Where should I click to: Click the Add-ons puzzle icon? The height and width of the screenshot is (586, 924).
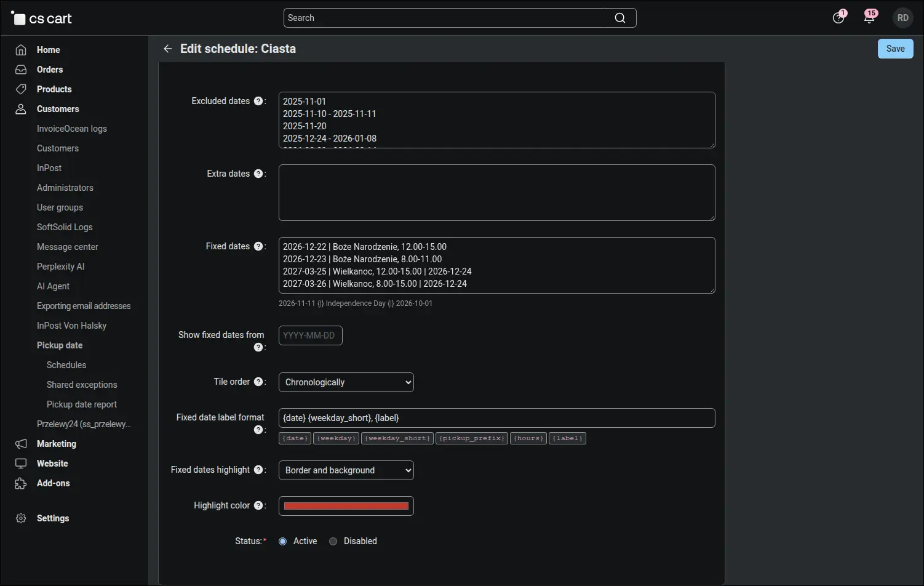pos(21,483)
